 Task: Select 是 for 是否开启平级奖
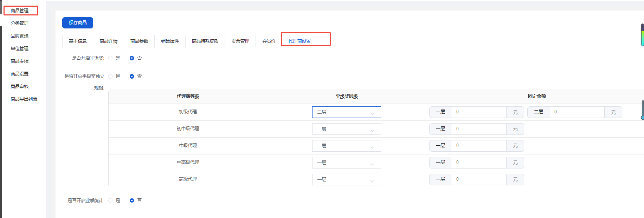(x=111, y=58)
